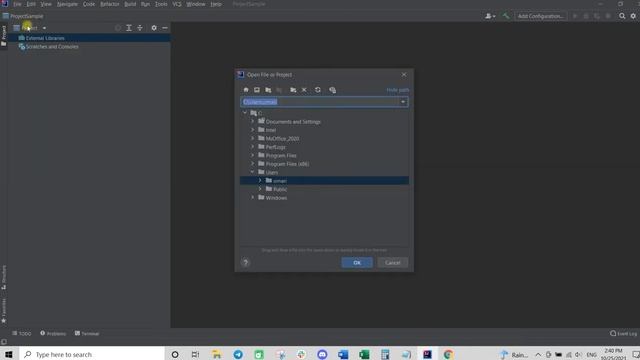Image resolution: width=640 pixels, height=360 pixels.
Task: Click the Build project hammer icon
Action: (x=506, y=16)
